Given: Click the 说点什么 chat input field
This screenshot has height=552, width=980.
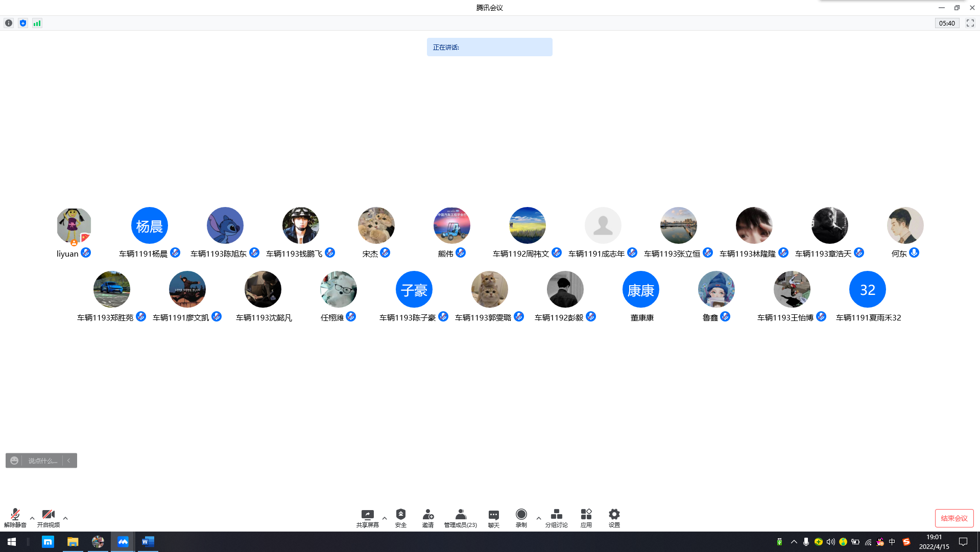Looking at the screenshot, I should pos(42,461).
